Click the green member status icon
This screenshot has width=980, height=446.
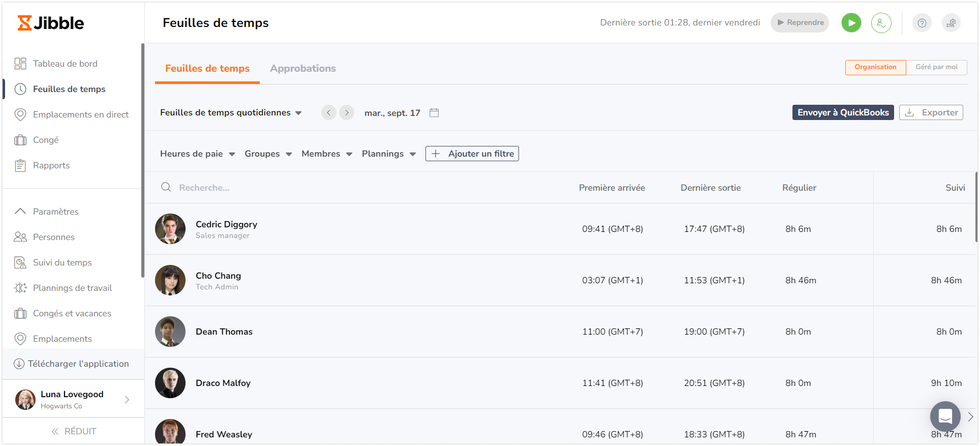[x=881, y=23]
